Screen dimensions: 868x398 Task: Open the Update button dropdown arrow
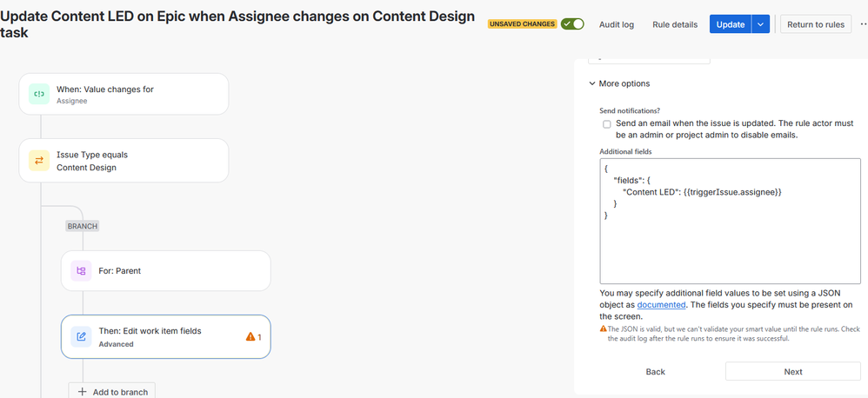761,24
